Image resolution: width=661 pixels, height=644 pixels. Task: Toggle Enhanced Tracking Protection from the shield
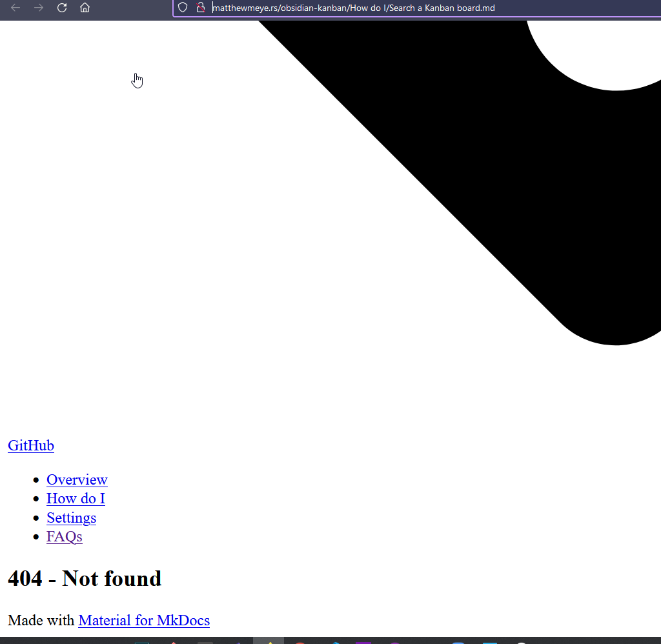coord(183,7)
